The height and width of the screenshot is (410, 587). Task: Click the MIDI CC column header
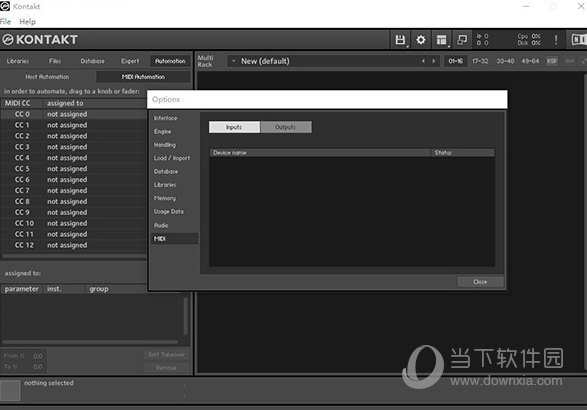[22, 103]
